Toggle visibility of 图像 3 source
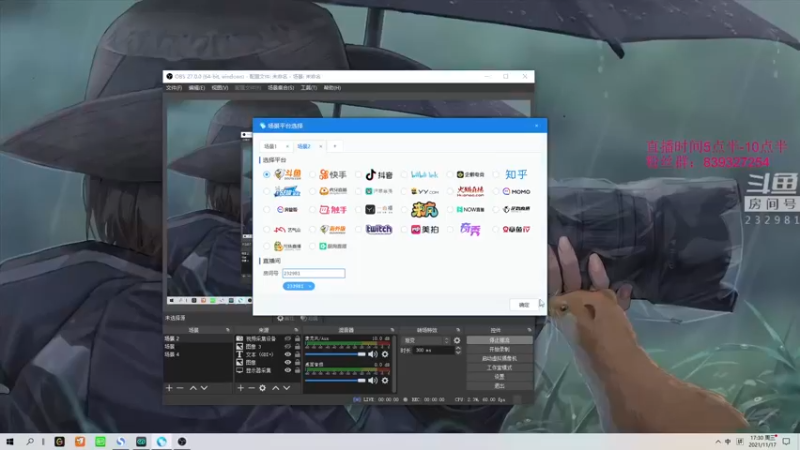Screen dimensions: 800x450 click(288, 346)
